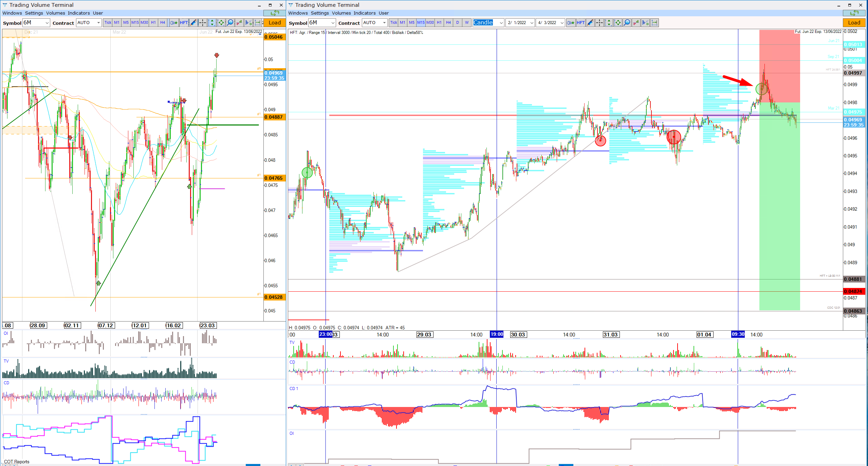Viewport: 868px width, 466px height.
Task: Expand the Candle chart type dropdown
Action: (501, 23)
